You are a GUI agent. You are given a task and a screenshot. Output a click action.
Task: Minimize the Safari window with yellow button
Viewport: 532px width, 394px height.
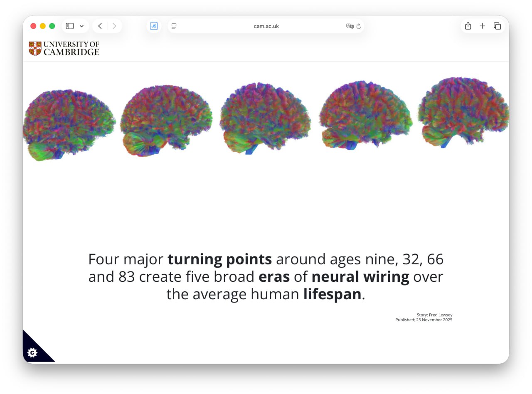(43, 26)
